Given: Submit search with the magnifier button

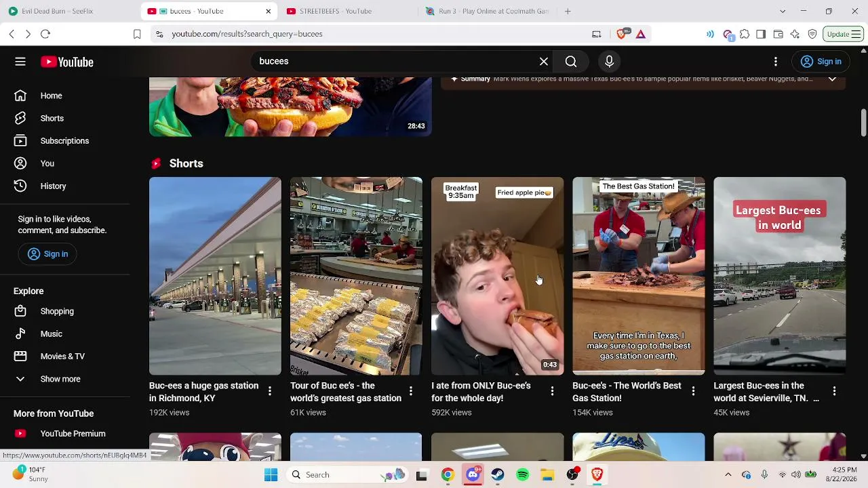Looking at the screenshot, I should pyautogui.click(x=571, y=62).
